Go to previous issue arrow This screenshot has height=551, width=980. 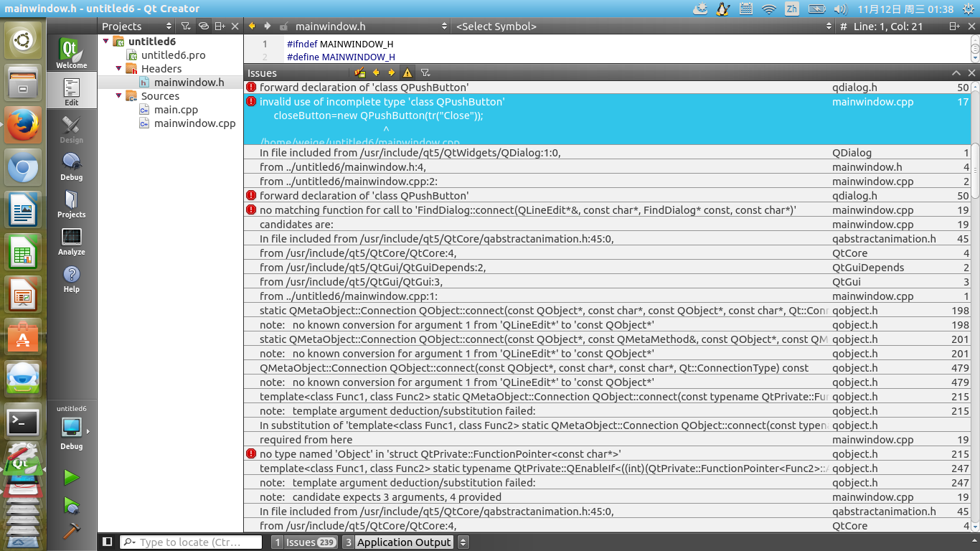(x=376, y=72)
